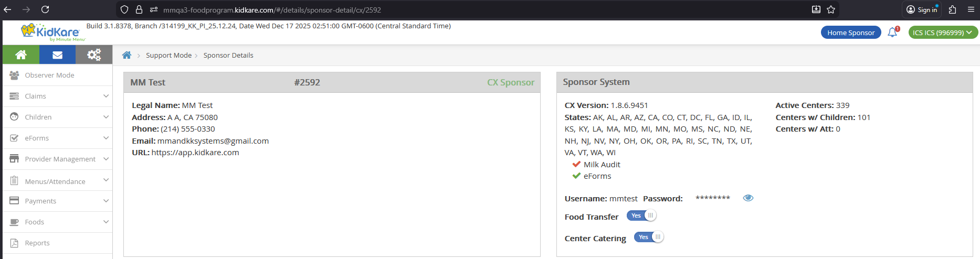Open the green Home tab icon
Screen dimensions: 980x259
click(21, 55)
